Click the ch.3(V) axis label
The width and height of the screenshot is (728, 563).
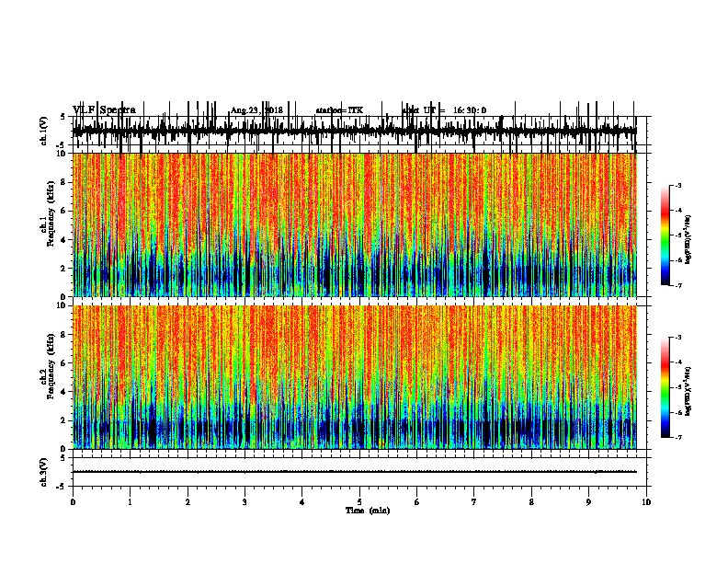click(44, 472)
